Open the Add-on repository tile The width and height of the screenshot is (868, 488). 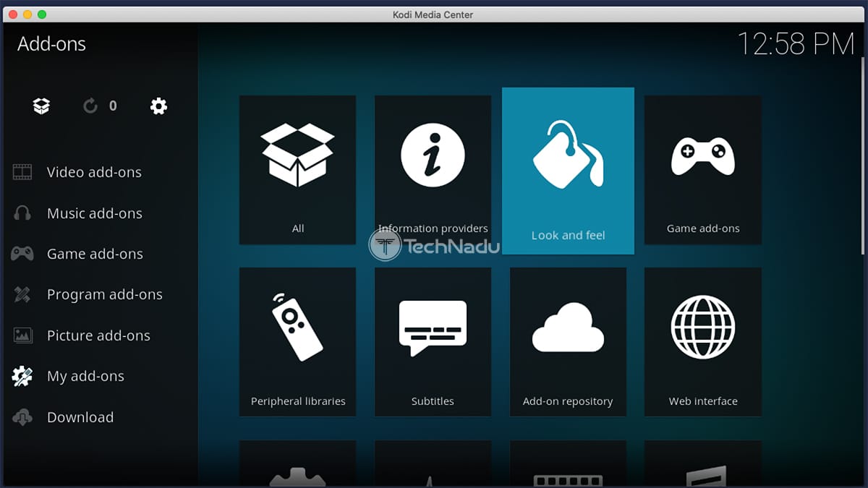568,342
